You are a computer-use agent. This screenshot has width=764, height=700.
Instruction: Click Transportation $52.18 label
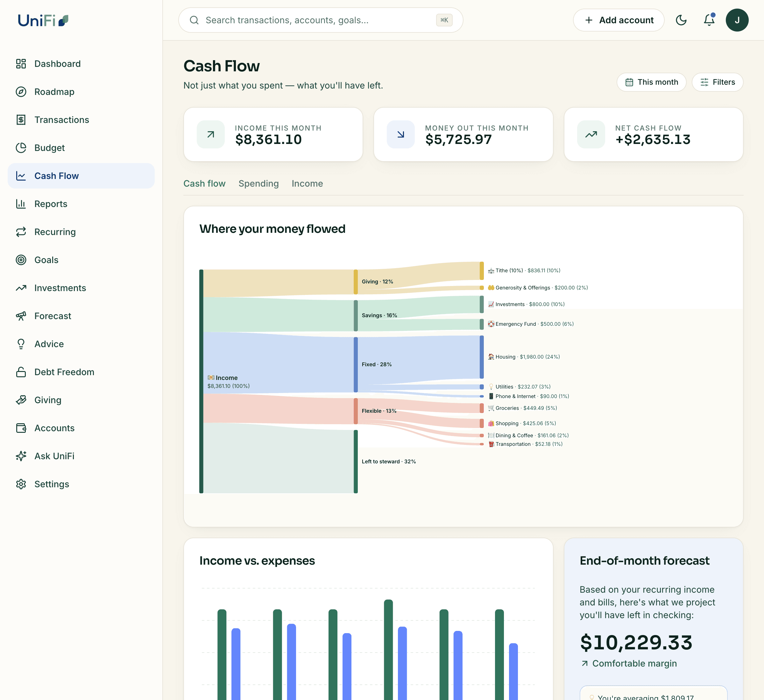click(x=525, y=444)
